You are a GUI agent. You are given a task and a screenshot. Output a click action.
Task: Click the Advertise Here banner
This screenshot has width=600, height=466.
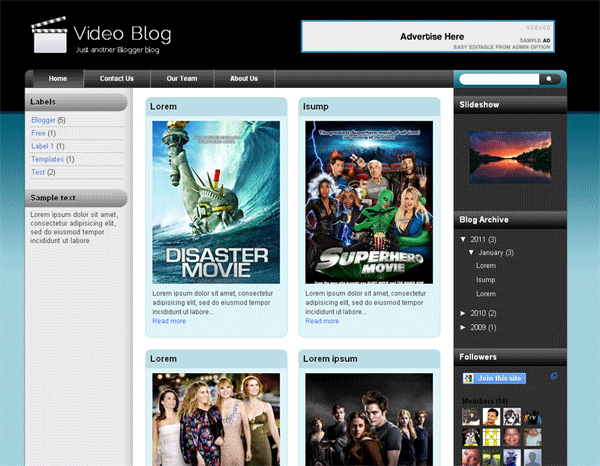428,37
